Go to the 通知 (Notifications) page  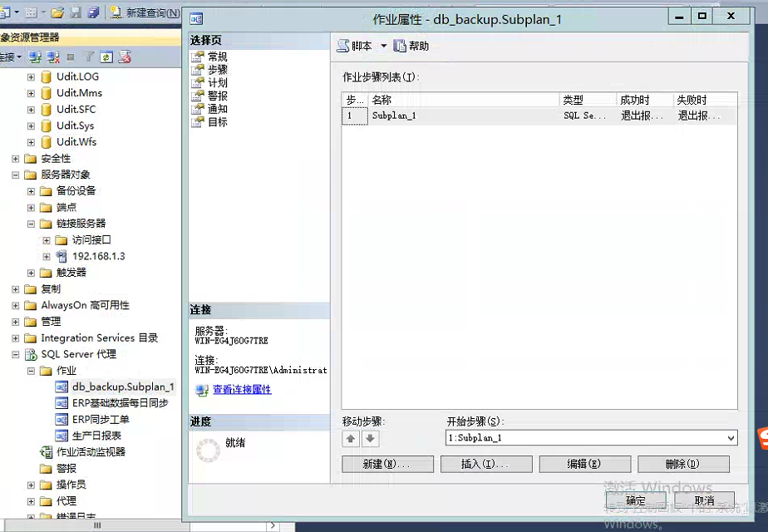tap(217, 109)
